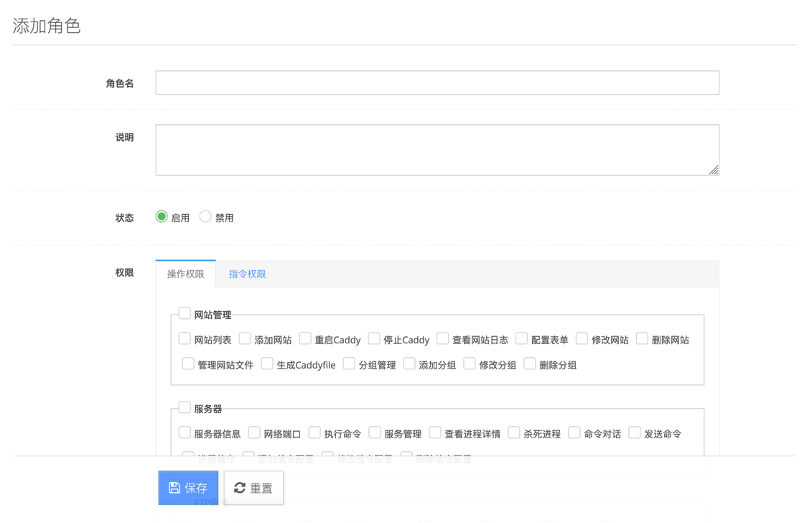Check the 杀死进程 permission
812x523 pixels.
(x=513, y=432)
